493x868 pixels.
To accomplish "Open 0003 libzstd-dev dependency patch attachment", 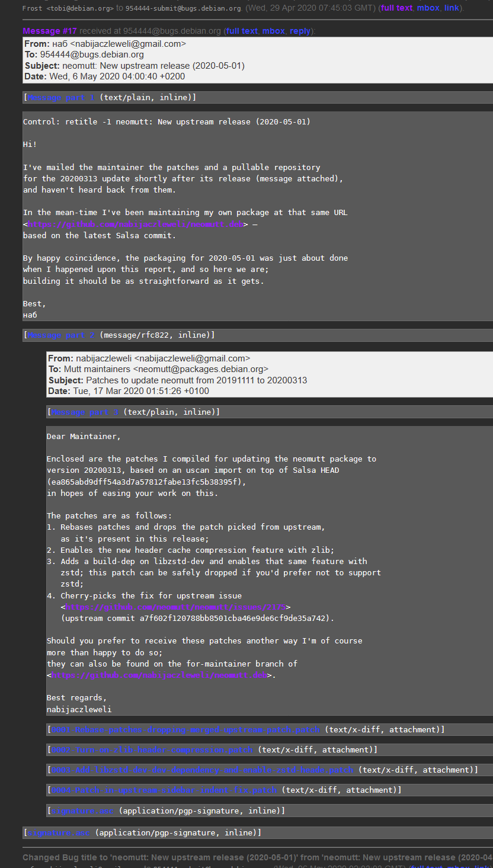I will coord(203,770).
